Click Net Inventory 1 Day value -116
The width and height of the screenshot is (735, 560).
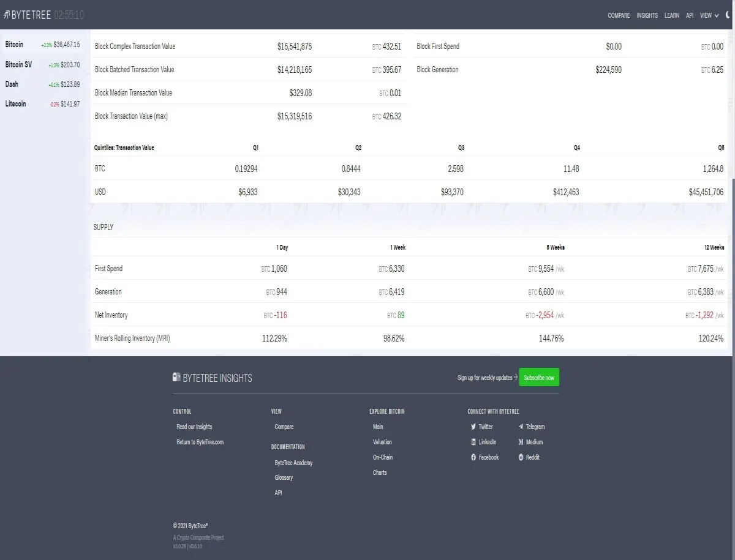281,315
